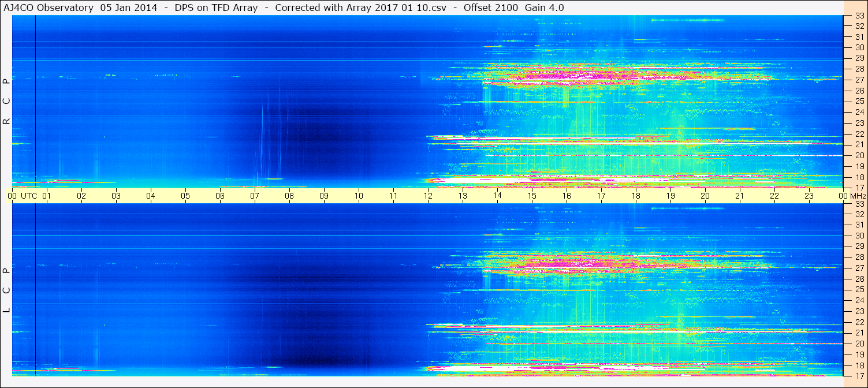Select the 23 hour tick on time axis

(809, 196)
